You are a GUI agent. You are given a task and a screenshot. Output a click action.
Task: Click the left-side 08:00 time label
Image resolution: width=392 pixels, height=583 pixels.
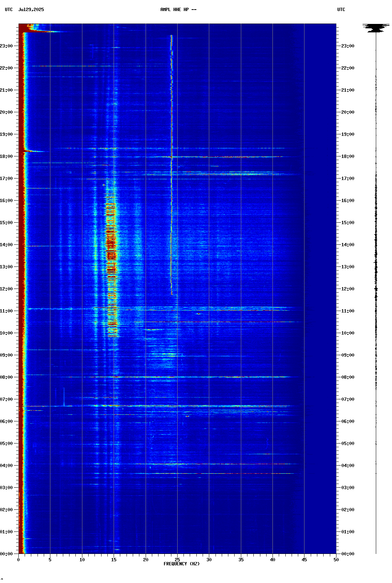(6, 377)
